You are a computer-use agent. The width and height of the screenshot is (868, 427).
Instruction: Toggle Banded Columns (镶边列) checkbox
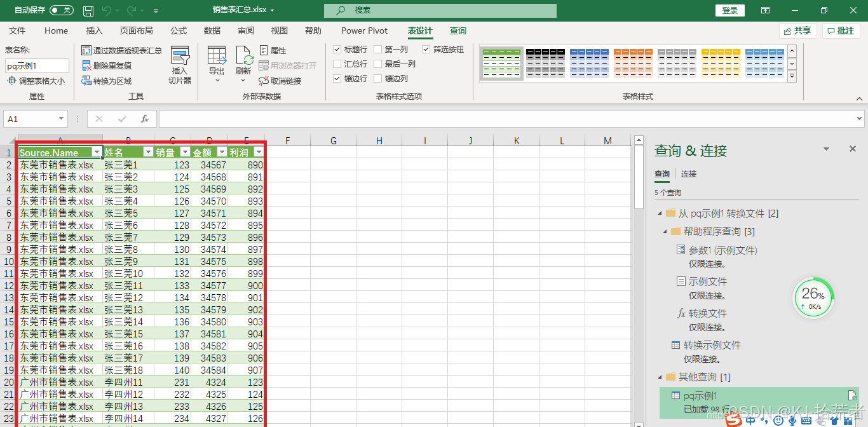tap(378, 78)
